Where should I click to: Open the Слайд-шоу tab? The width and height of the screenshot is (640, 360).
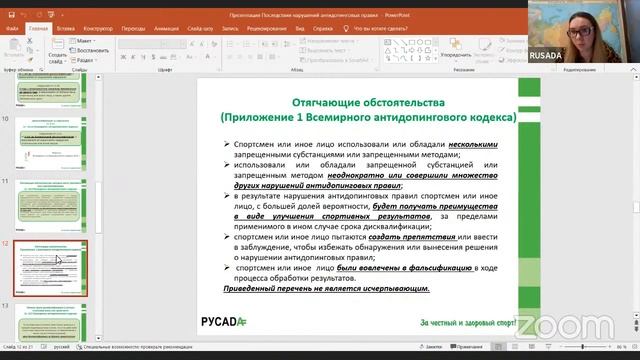[200, 29]
